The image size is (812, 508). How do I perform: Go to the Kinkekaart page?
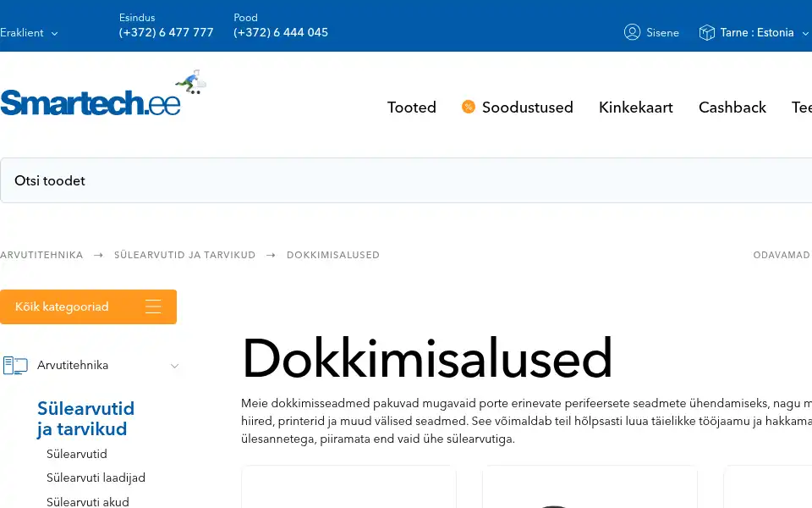(x=635, y=108)
